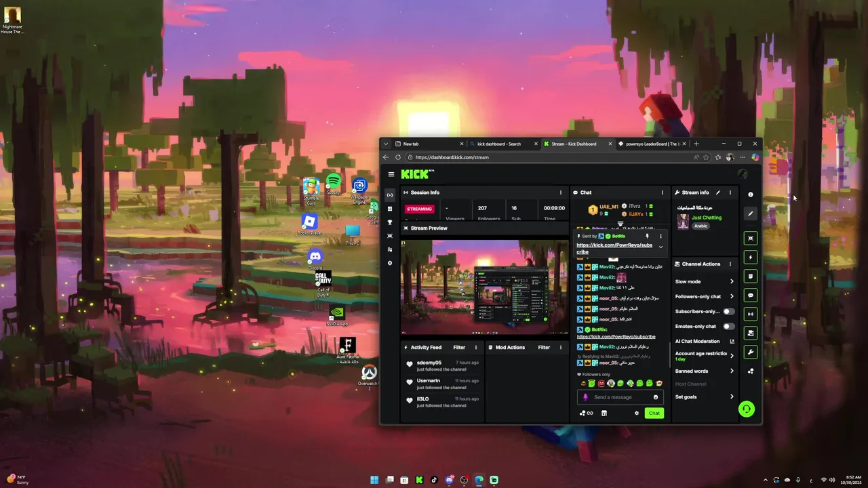Click into the Send a message field
Viewport: 868px width, 488px height.
click(622, 397)
